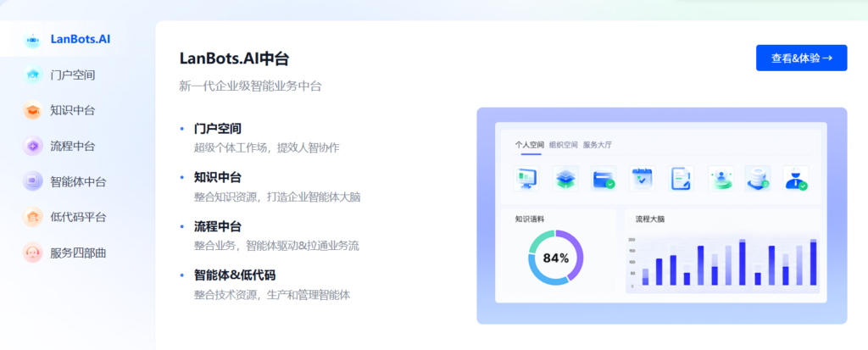Screen dimensions: 868x350
Task: Select the 低代码平台 sidebar icon
Action: tap(33, 217)
